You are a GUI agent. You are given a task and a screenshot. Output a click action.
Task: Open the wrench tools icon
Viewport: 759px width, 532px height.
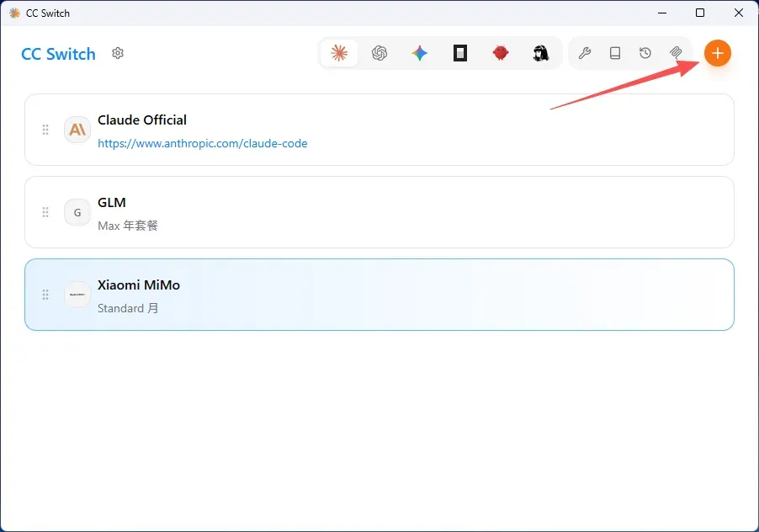[584, 53]
